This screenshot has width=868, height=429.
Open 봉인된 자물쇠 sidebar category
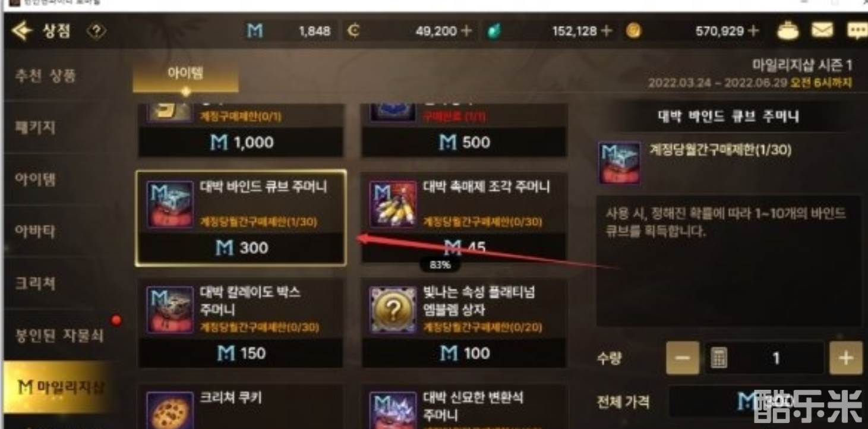[x=58, y=335]
